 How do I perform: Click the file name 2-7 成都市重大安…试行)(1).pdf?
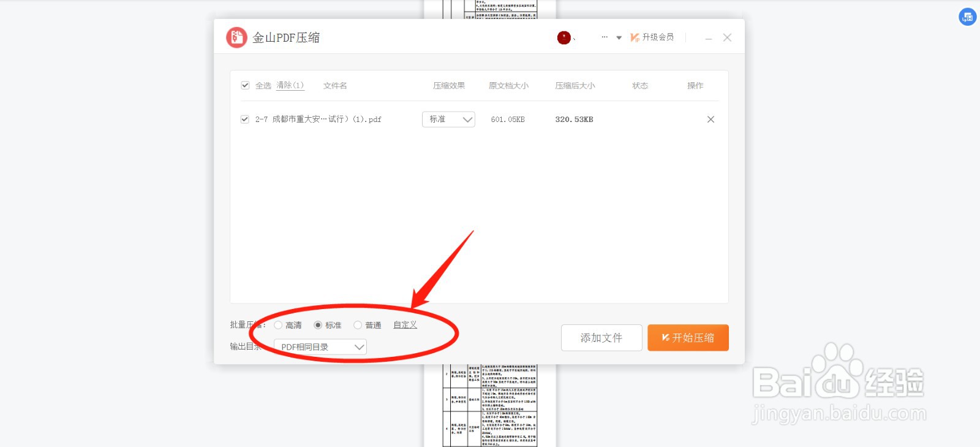click(x=318, y=120)
